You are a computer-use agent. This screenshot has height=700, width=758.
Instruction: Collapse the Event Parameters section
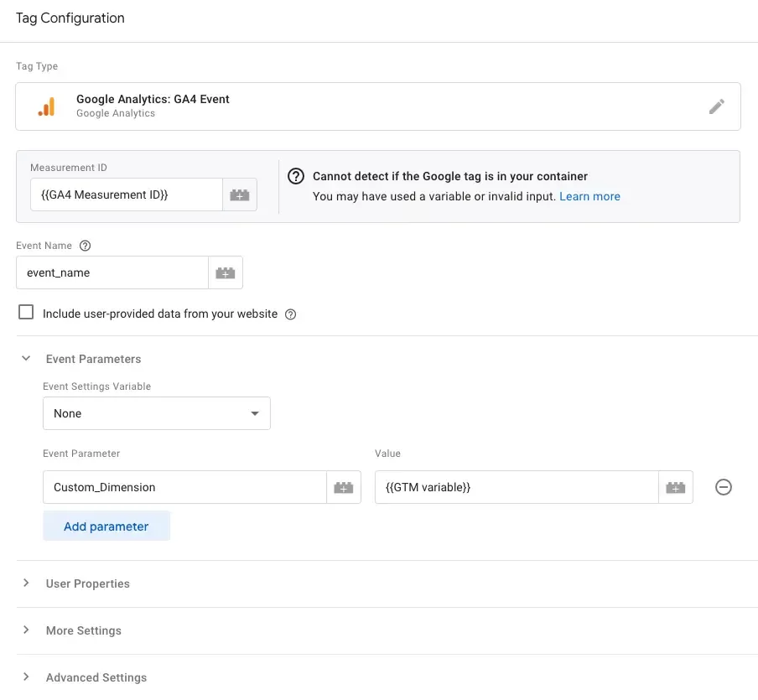click(26, 358)
